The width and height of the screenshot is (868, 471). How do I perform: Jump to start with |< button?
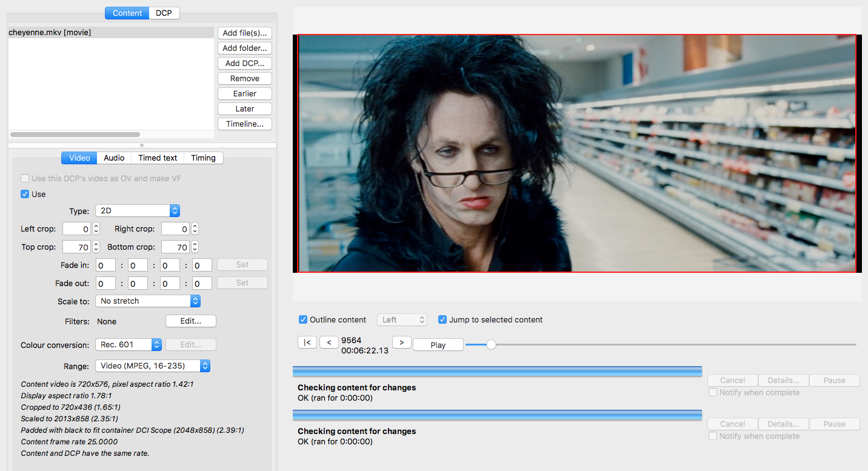(x=307, y=342)
